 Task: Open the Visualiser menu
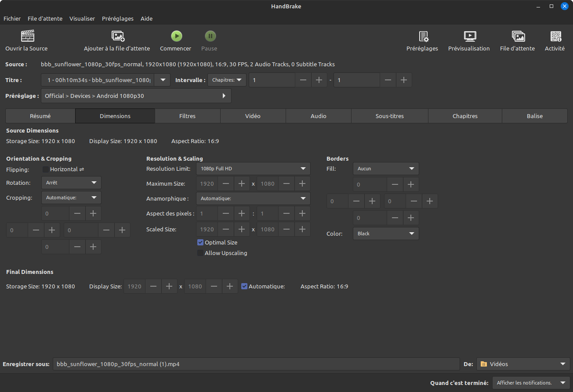click(82, 18)
